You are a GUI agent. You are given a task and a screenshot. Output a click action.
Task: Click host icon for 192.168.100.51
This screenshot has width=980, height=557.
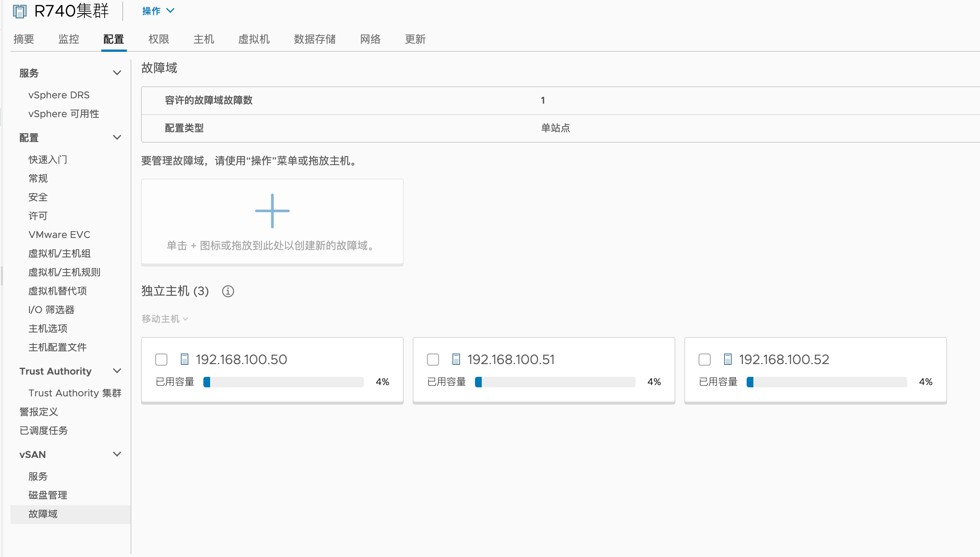pyautogui.click(x=456, y=359)
